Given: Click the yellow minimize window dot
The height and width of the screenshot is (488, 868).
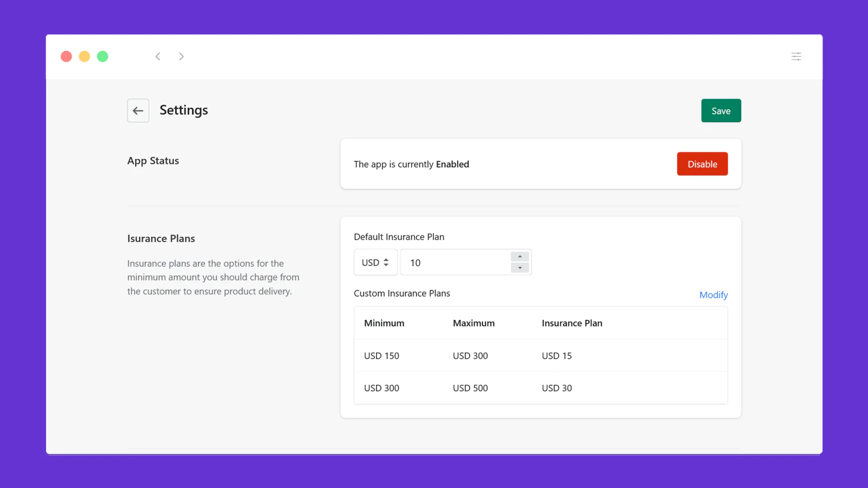Looking at the screenshot, I should [x=84, y=56].
